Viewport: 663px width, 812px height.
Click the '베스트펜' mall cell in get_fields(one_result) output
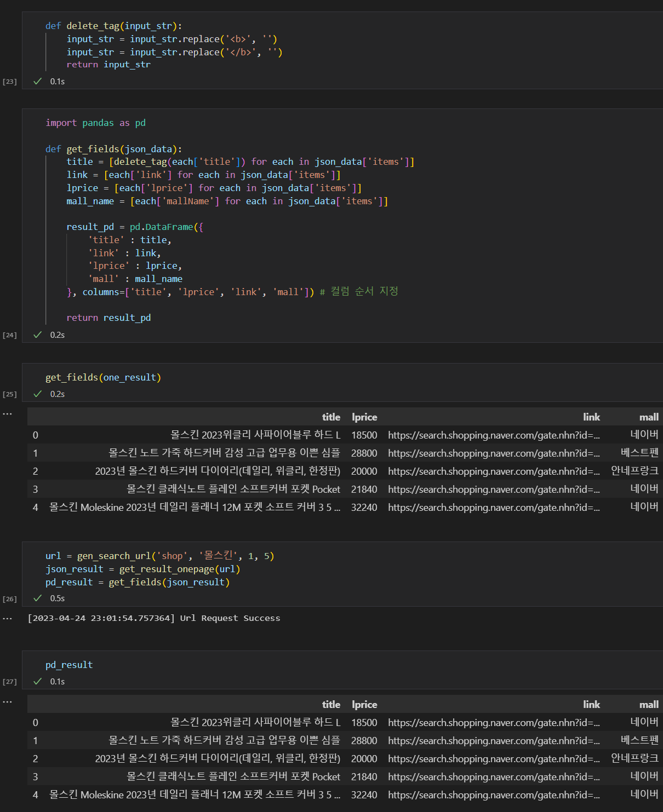639,452
